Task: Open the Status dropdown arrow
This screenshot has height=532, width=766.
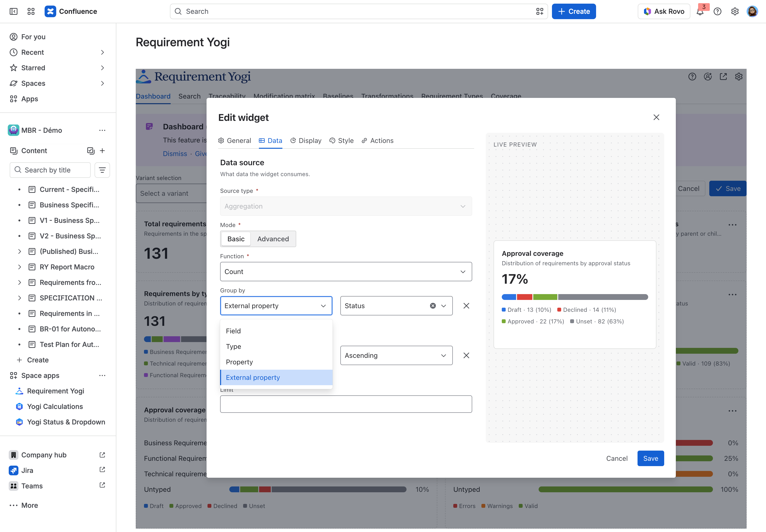Action: pos(444,306)
